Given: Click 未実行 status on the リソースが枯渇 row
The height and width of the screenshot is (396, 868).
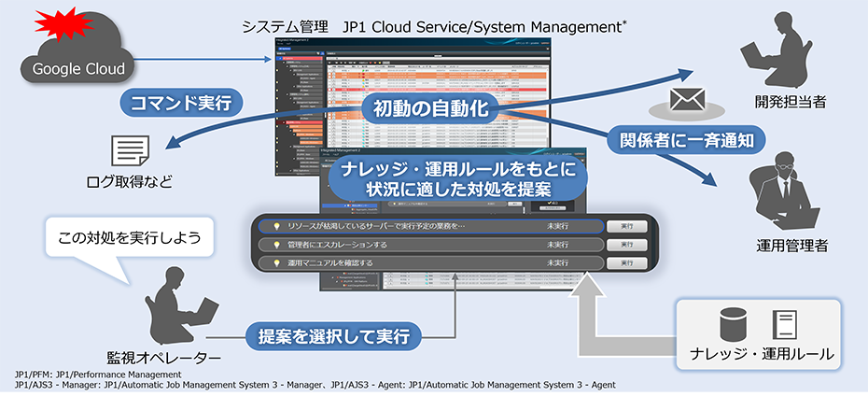Looking at the screenshot, I should [x=557, y=227].
